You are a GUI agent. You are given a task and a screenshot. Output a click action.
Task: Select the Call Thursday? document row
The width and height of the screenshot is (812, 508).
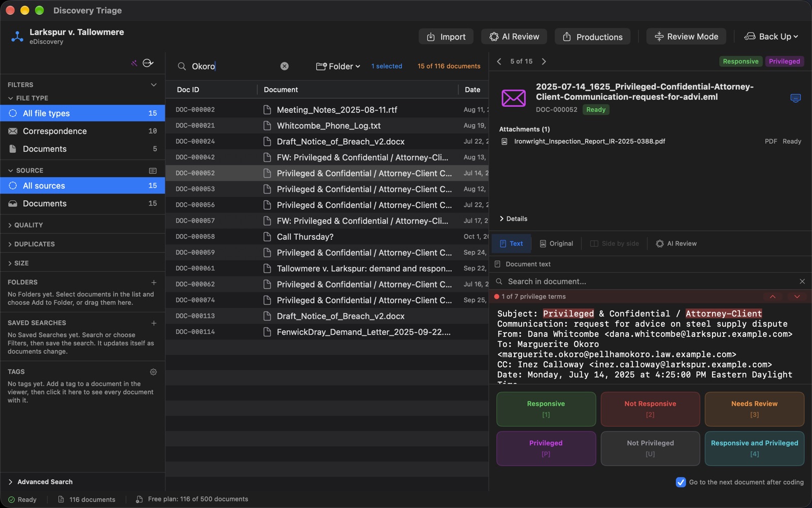327,237
